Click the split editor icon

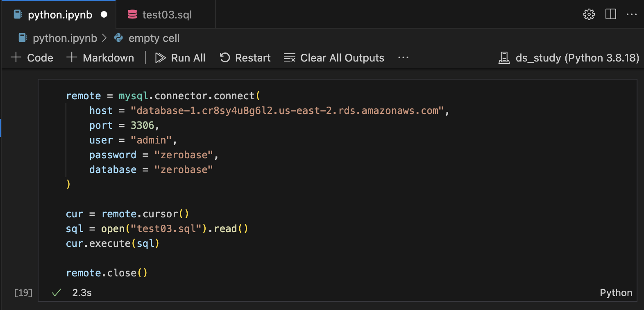point(610,14)
